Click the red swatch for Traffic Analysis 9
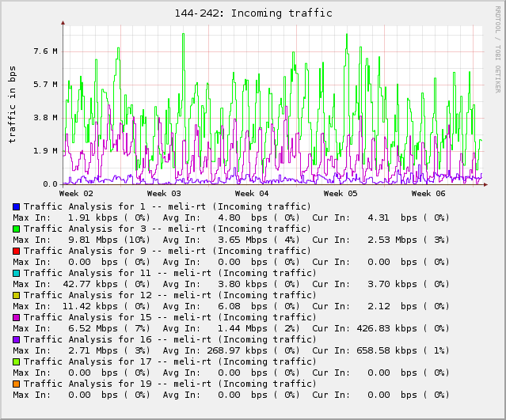This screenshot has height=420, width=506. click(x=17, y=251)
